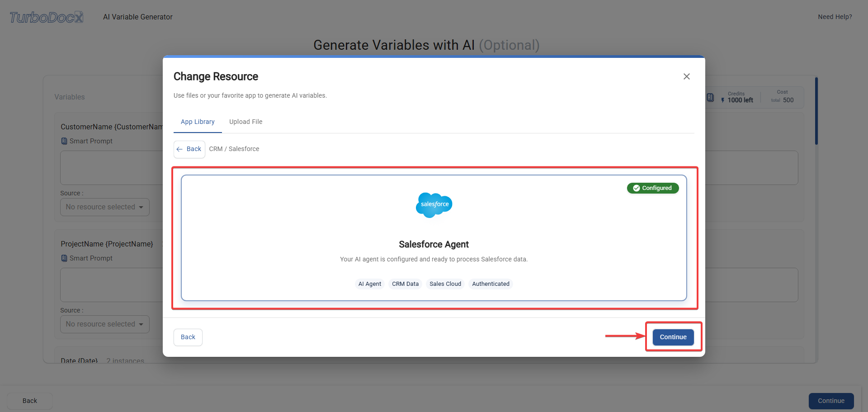868x412 pixels.
Task: Open the first No resource selected dropdown
Action: click(x=105, y=207)
